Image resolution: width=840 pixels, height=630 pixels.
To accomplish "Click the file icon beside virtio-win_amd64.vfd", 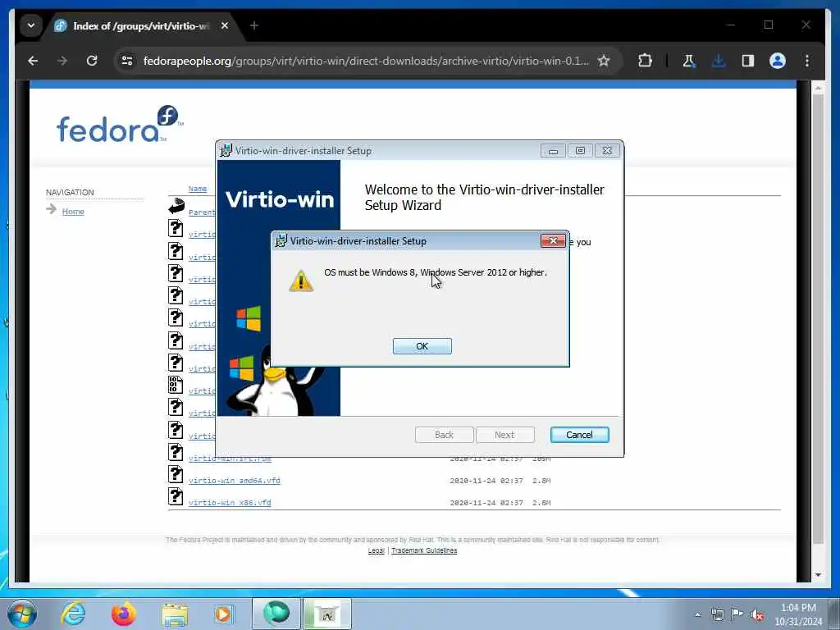I will click(x=176, y=474).
